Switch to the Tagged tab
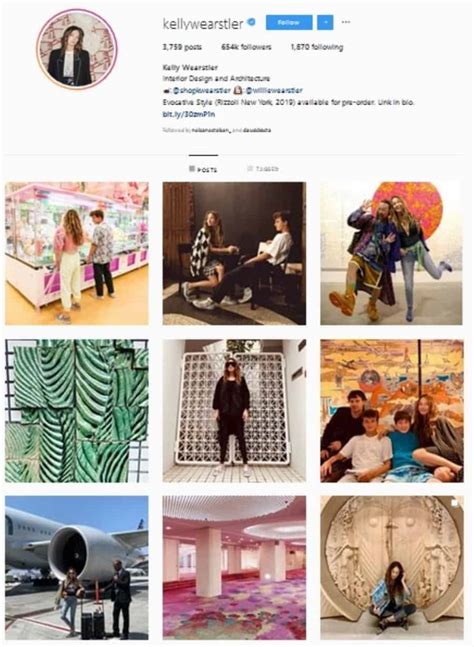This screenshot has height=647, width=474. click(263, 169)
